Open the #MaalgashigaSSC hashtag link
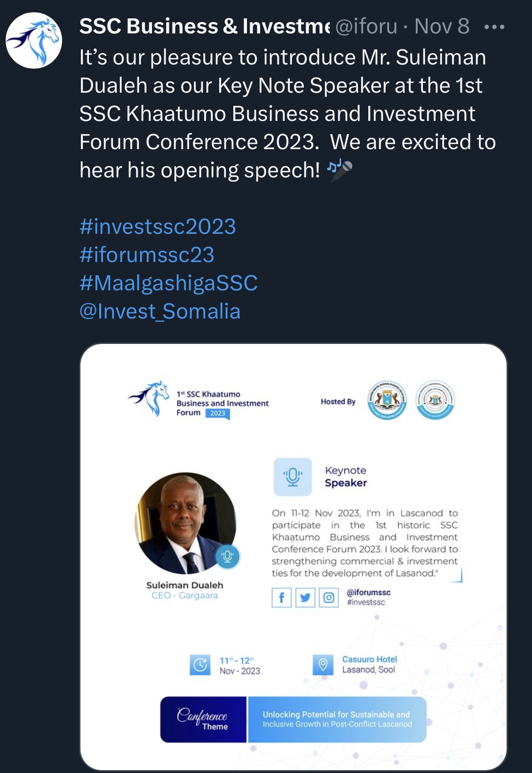 [168, 283]
